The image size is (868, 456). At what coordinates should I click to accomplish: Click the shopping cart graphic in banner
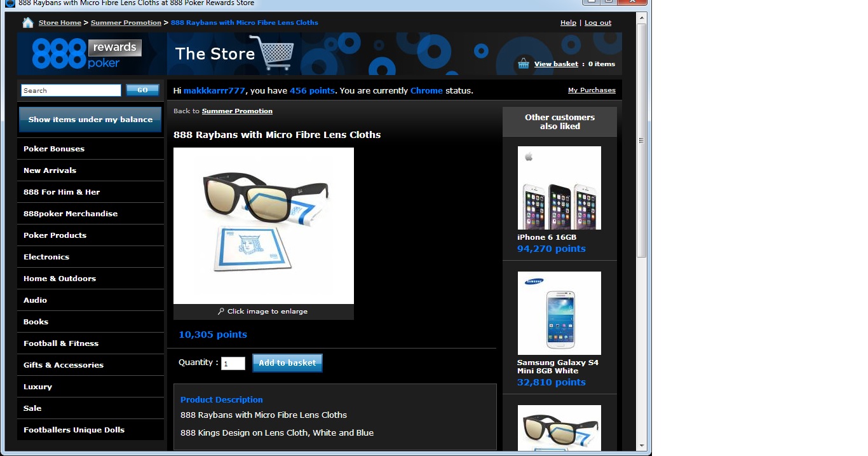[x=271, y=52]
